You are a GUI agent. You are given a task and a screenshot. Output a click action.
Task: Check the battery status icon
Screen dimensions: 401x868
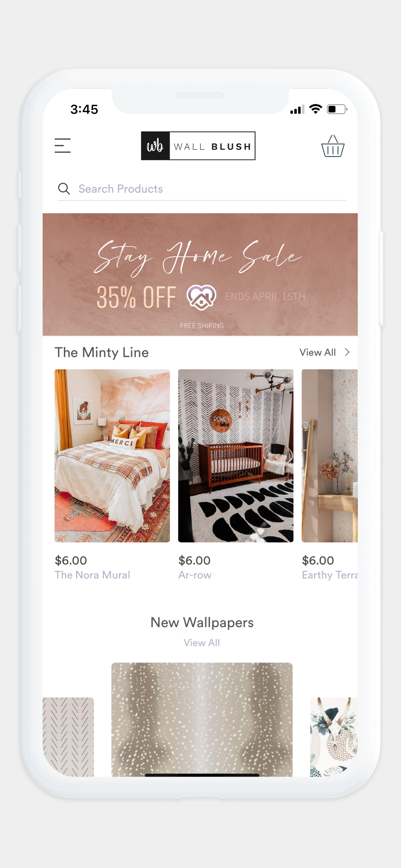(x=337, y=109)
